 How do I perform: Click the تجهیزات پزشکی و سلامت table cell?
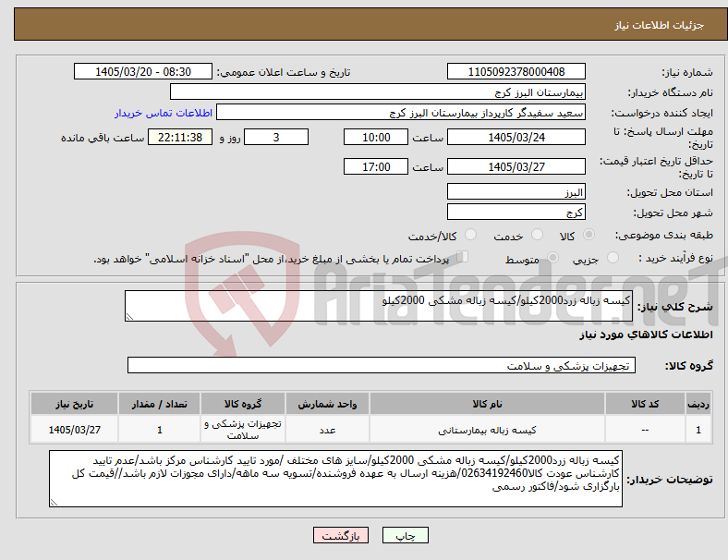point(243,430)
